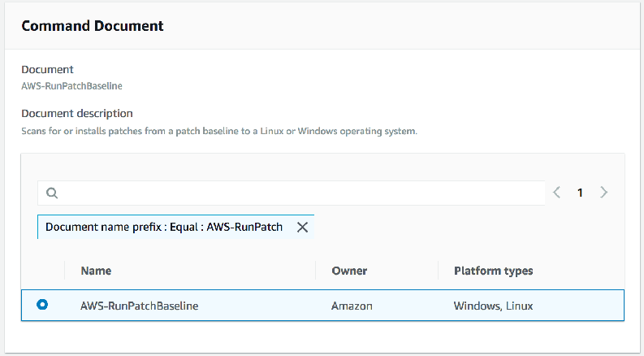Click the Document name prefix filter chip
Screen dimensions: 644x356
(x=164, y=228)
